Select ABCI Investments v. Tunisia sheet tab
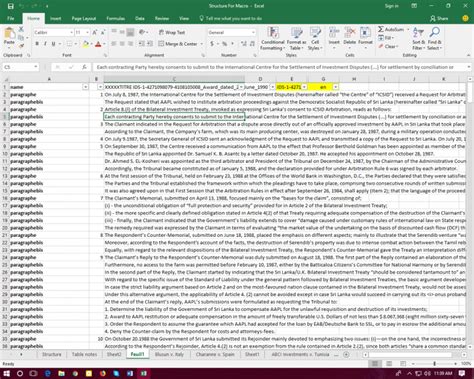Image resolution: width=474 pixels, height=379 pixels. [300, 354]
